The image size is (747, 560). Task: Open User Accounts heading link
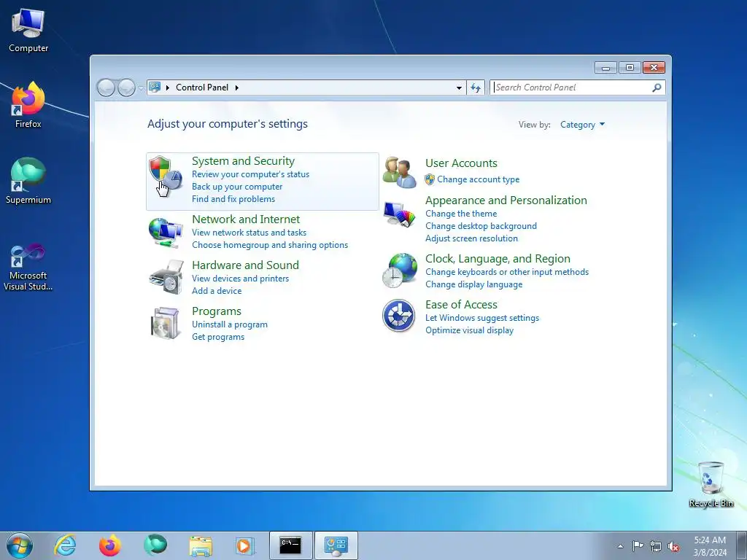coord(461,163)
